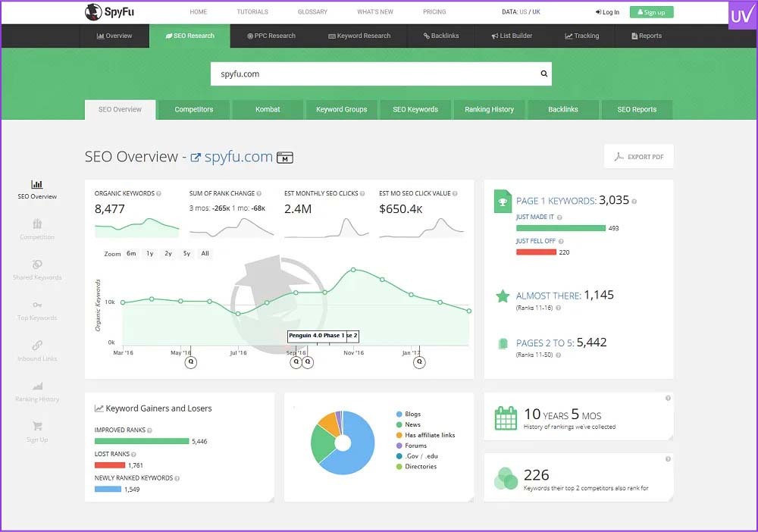This screenshot has width=758, height=532.
Task: Open Top Keywords key icon
Action: 37,305
